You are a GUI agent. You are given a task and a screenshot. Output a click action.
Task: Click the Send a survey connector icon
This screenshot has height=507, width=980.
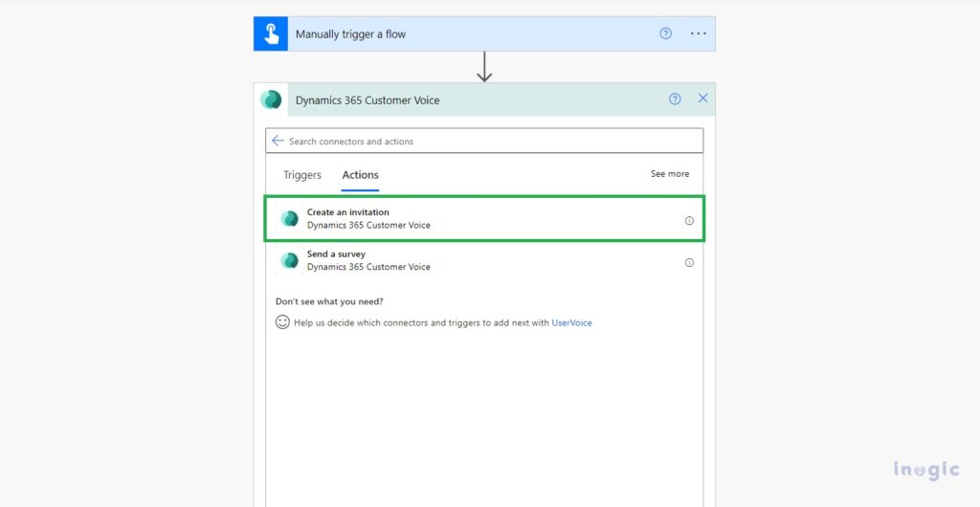tap(289, 261)
